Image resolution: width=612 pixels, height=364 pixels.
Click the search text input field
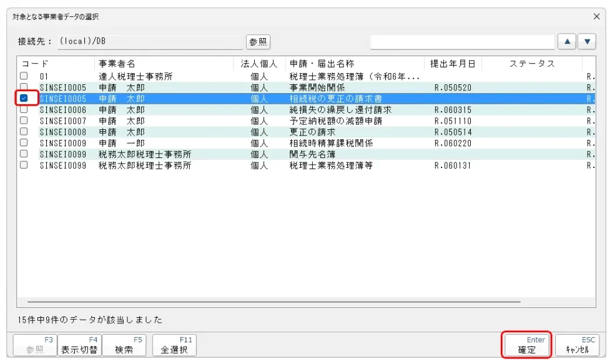[462, 42]
